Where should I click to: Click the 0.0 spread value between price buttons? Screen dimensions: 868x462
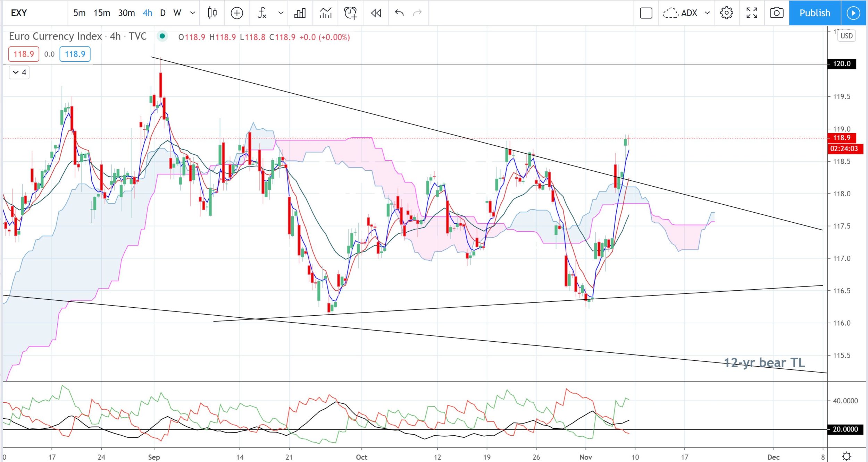pos(49,54)
